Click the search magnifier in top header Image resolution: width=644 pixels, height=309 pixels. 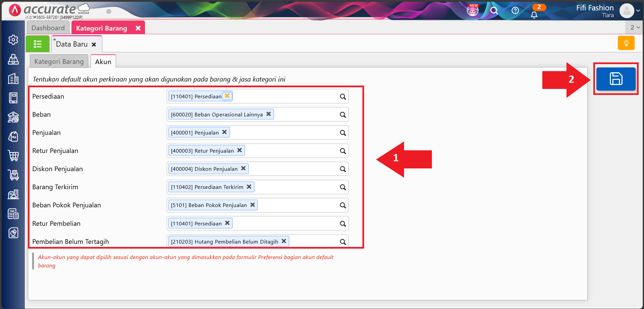tap(494, 11)
